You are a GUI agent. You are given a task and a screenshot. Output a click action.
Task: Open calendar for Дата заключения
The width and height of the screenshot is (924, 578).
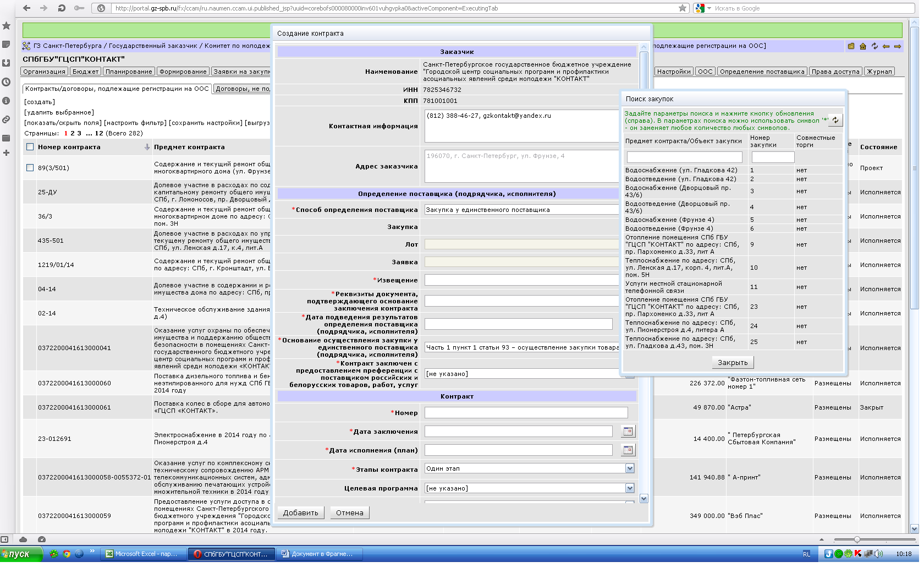click(x=628, y=432)
